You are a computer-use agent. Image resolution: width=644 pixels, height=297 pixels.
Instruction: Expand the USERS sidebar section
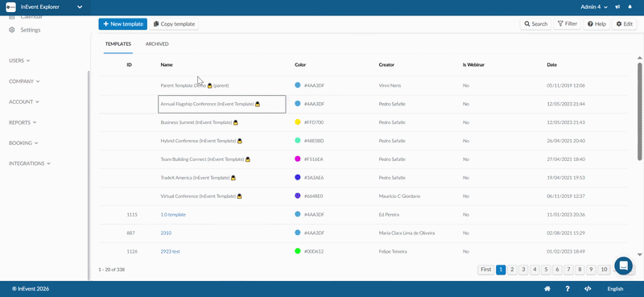[19, 60]
